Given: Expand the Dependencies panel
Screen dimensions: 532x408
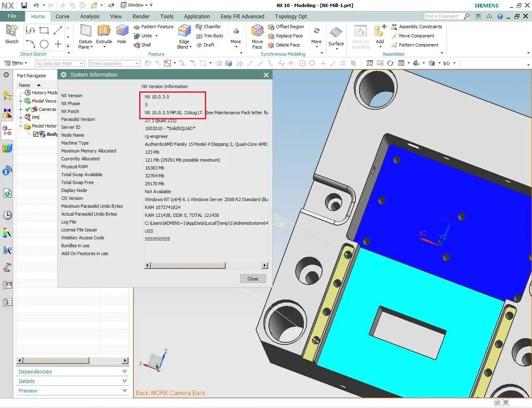Looking at the screenshot, I should [72, 371].
